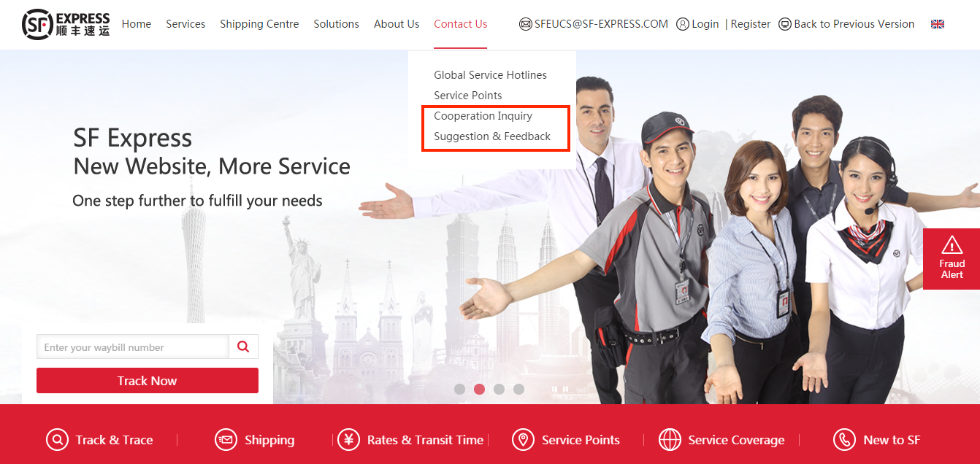Image resolution: width=980 pixels, height=464 pixels.
Task: Click the Shipping text in red bar
Action: pyautogui.click(x=269, y=440)
